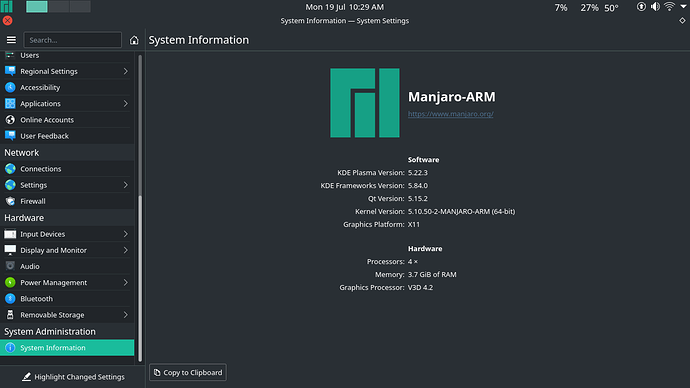Switch to third virtual desktop pager
690x388 pixels.
pos(80,7)
